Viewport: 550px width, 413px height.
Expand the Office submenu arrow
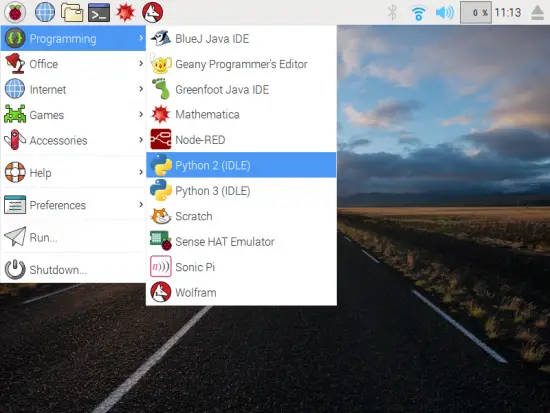[x=141, y=64]
